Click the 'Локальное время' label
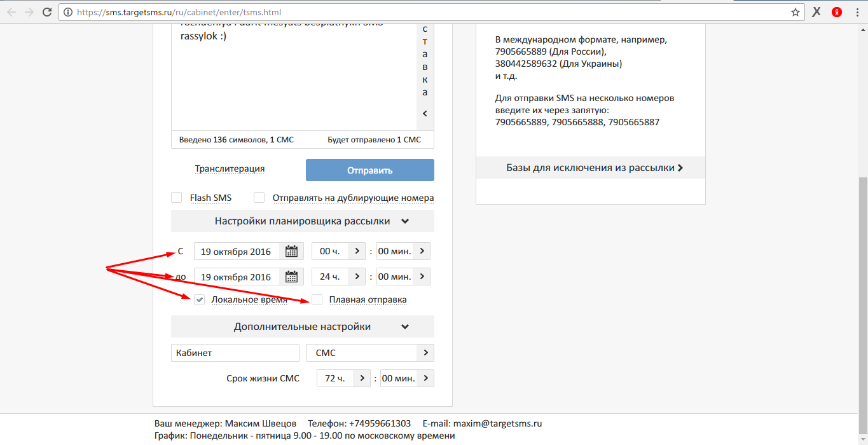Image resolution: width=868 pixels, height=445 pixels. pos(249,299)
